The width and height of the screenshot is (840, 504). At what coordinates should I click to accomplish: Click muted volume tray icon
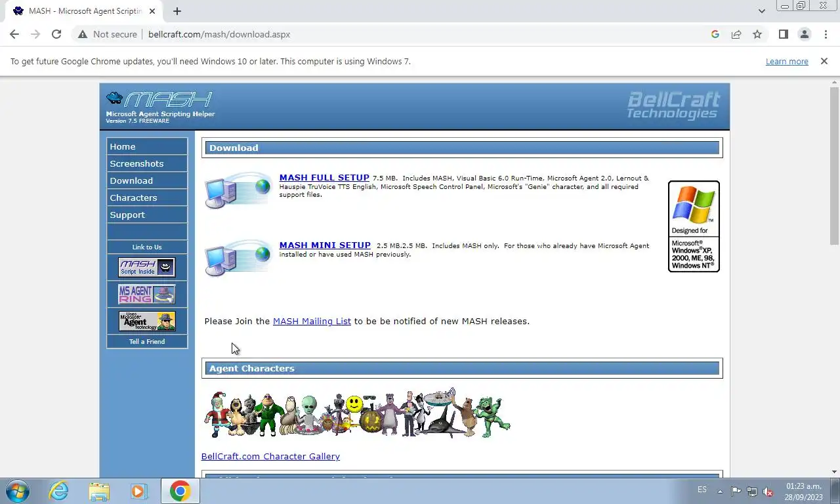tap(768, 492)
